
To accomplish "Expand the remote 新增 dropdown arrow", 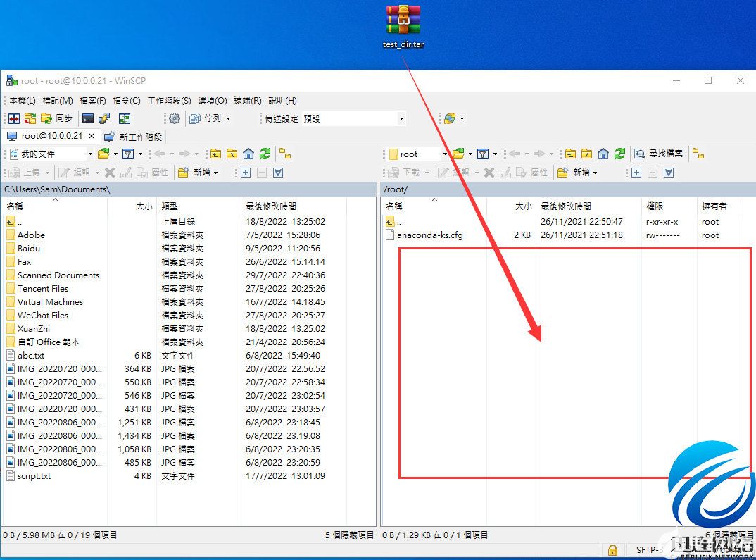I will click(596, 172).
